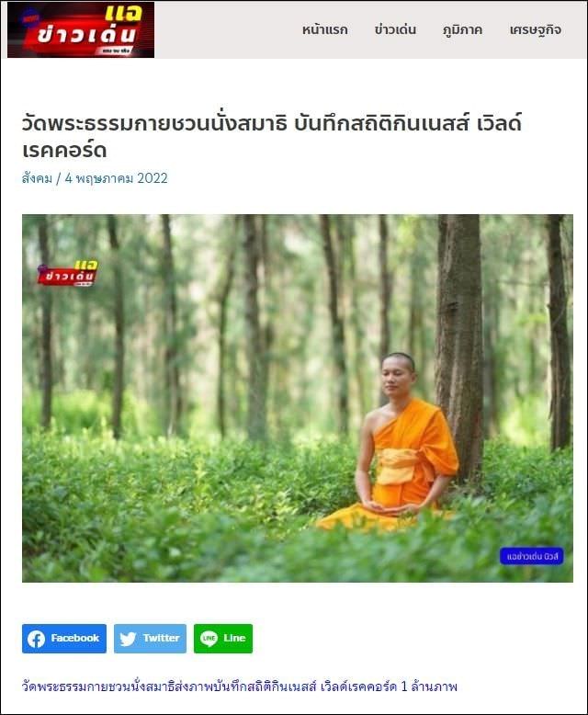The image size is (588, 715).
Task: Share article with the Twitter button
Action: pos(150,639)
